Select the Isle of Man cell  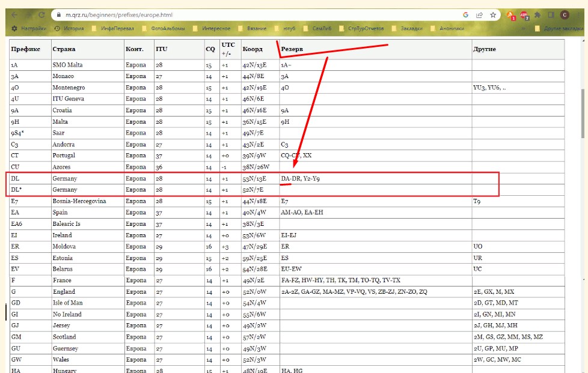[x=88, y=303]
